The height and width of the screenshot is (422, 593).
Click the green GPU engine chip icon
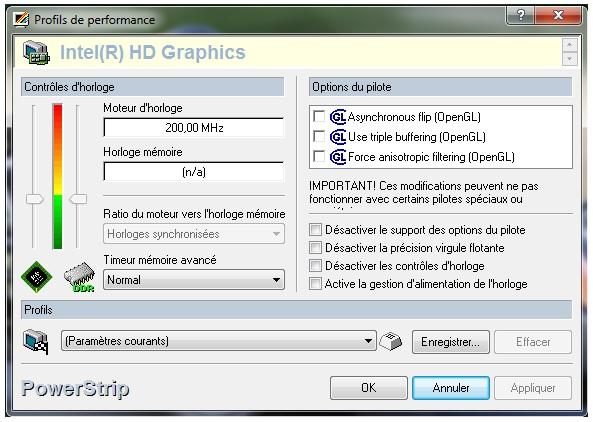coord(36,276)
